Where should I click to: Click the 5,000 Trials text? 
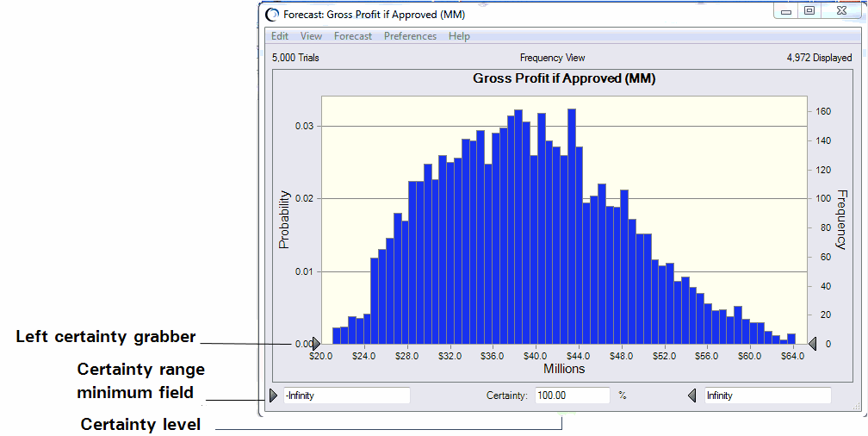(295, 58)
